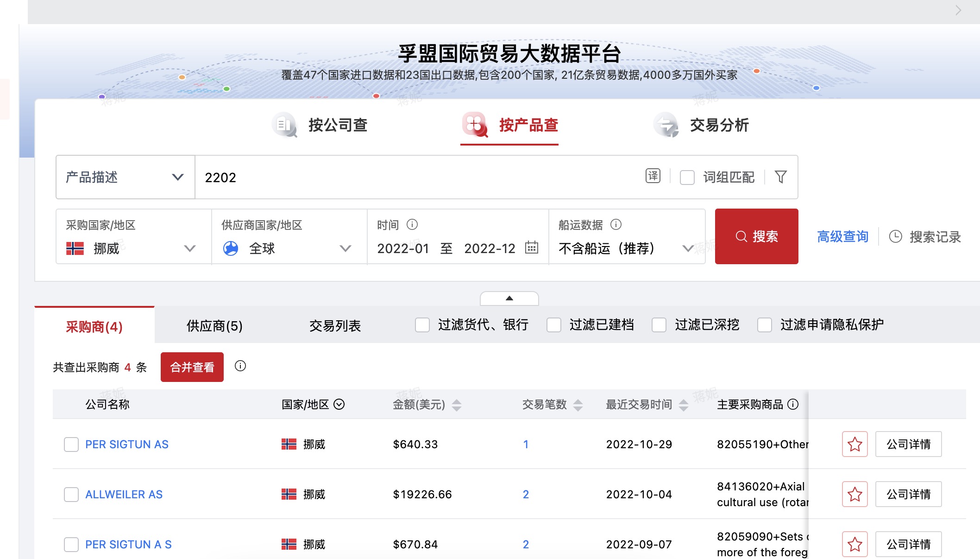The image size is (980, 559).
Task: Select the checkbox on the PER SIGTUN AS row
Action: [x=71, y=444]
